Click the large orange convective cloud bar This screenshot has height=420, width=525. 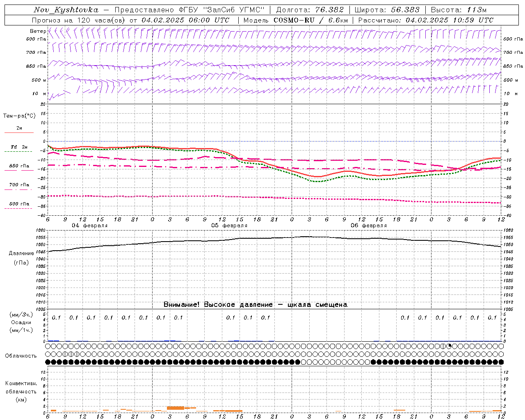tap(176, 408)
